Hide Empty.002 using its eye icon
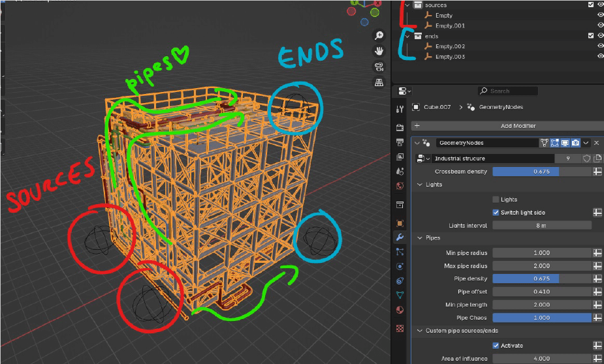 tap(600, 46)
